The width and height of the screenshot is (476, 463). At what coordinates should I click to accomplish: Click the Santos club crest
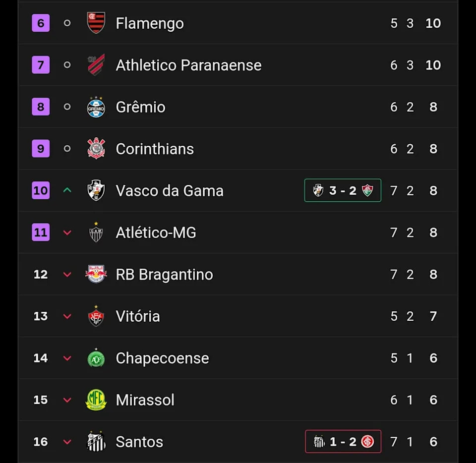[x=96, y=442]
